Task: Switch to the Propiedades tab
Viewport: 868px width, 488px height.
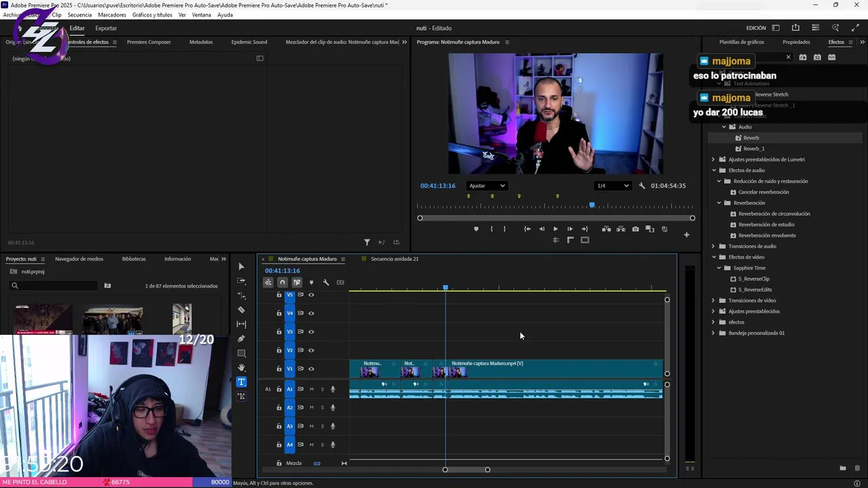Action: pyautogui.click(x=796, y=42)
